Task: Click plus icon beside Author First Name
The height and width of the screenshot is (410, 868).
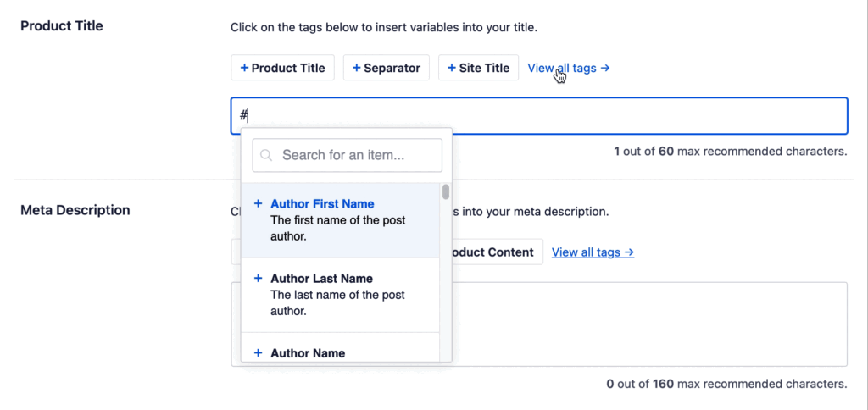Action: tap(258, 204)
